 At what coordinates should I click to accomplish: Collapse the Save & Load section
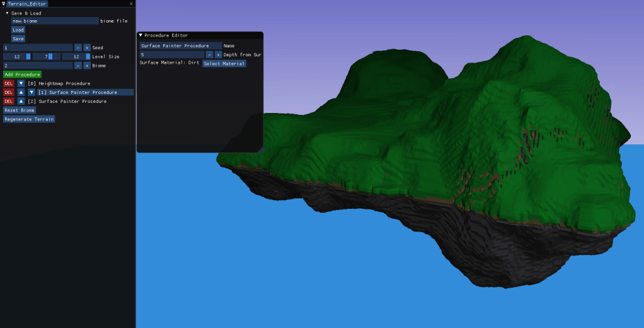7,13
